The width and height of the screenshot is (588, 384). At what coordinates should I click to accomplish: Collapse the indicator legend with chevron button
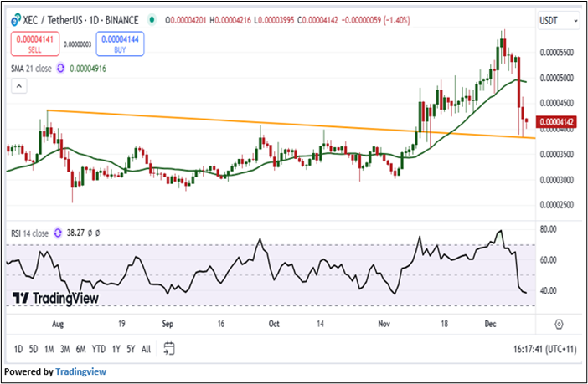[19, 86]
